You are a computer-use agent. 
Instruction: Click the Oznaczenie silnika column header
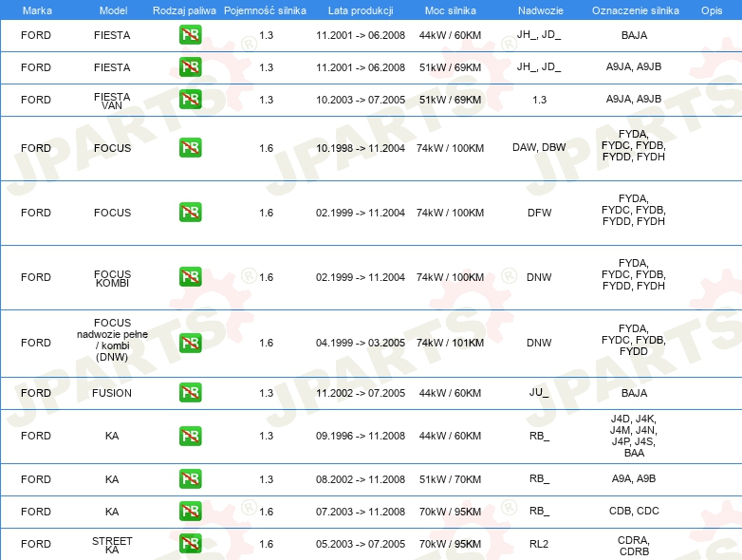[636, 10]
